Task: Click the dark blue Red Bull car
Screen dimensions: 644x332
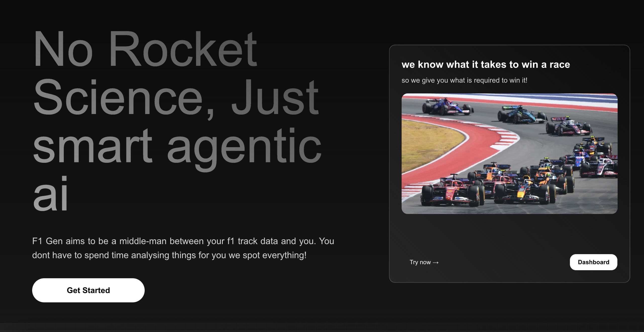Action: click(x=524, y=192)
